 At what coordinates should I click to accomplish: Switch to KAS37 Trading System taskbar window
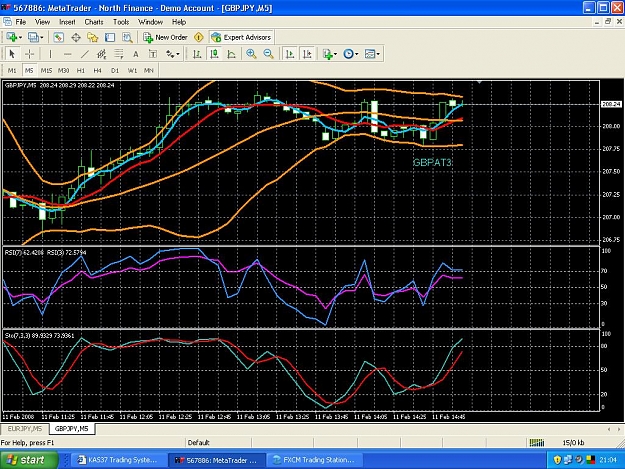[118, 460]
